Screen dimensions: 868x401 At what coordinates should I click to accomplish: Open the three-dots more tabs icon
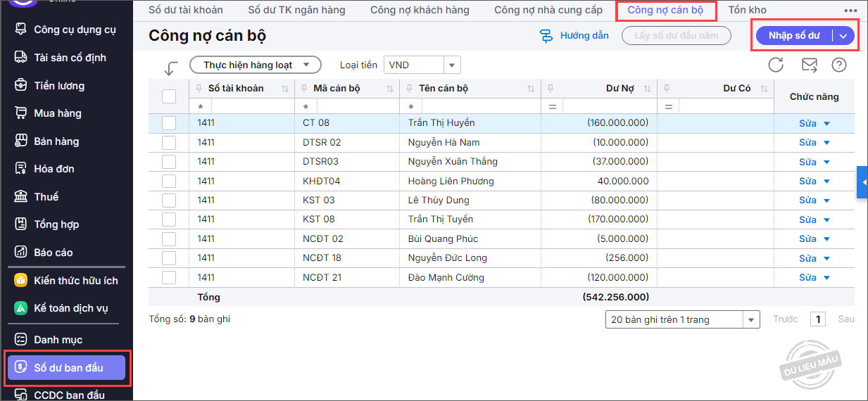pos(850,11)
